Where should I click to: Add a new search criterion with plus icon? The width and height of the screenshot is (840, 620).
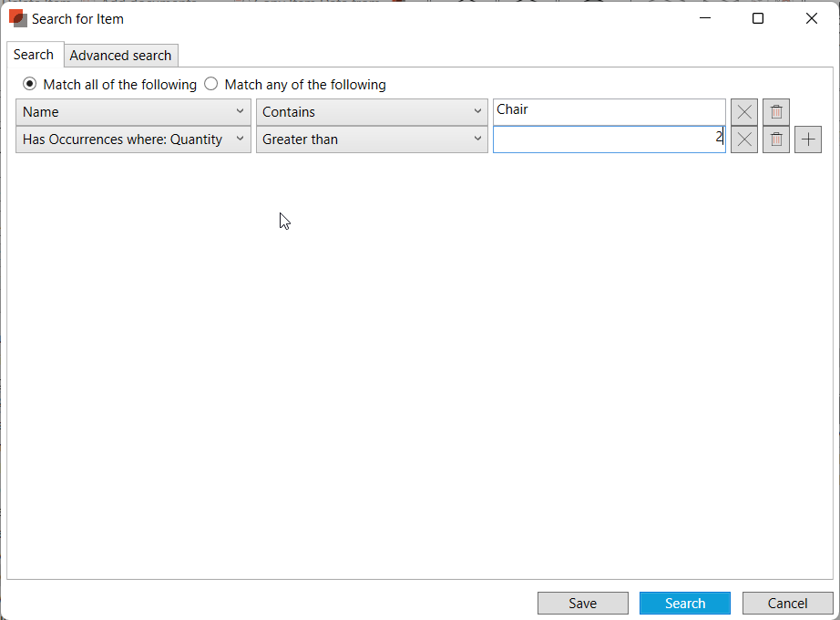[x=808, y=139]
